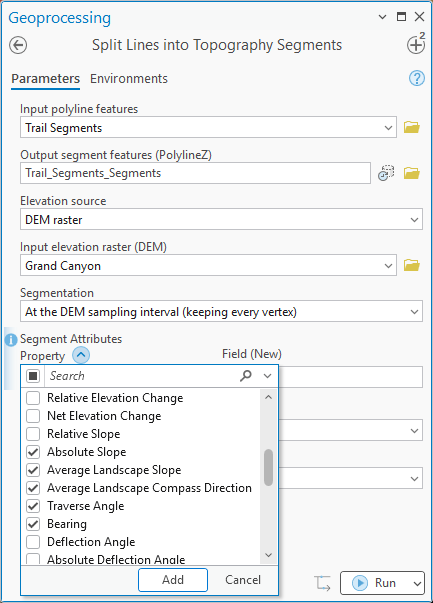Click Cancel in property list
The width and height of the screenshot is (433, 603).
(x=243, y=580)
